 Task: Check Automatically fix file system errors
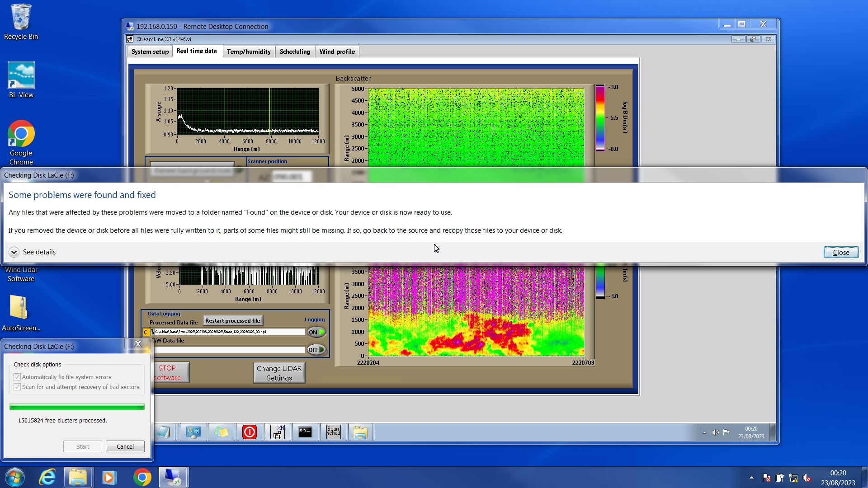click(17, 377)
